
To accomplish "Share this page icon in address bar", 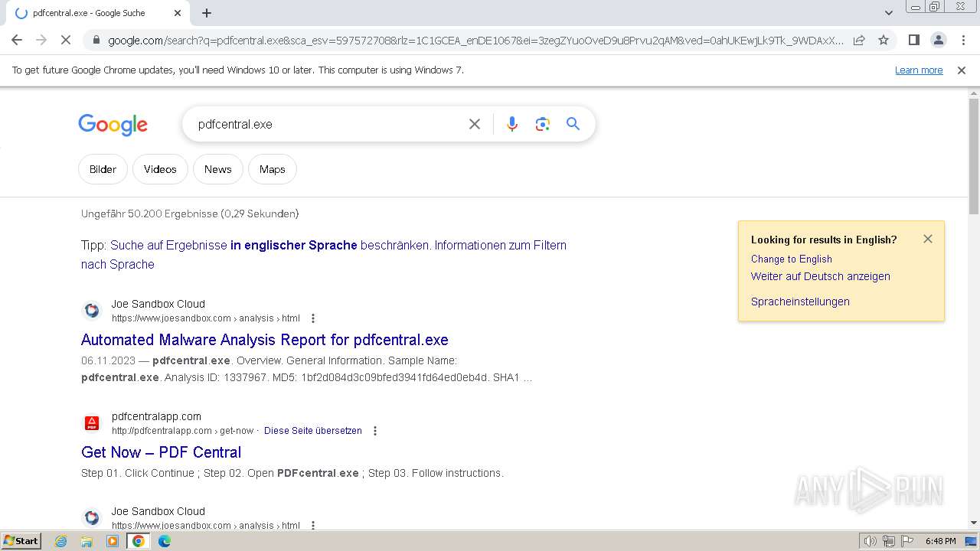I will [859, 41].
